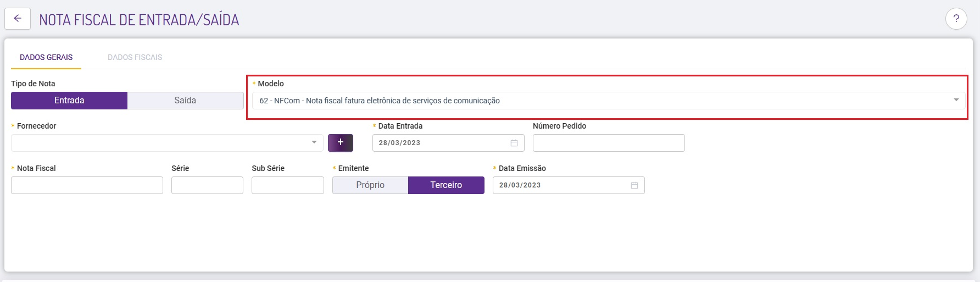Click the Nota Fiscal input field
Viewport: 980px width, 282px height.
coord(87,185)
